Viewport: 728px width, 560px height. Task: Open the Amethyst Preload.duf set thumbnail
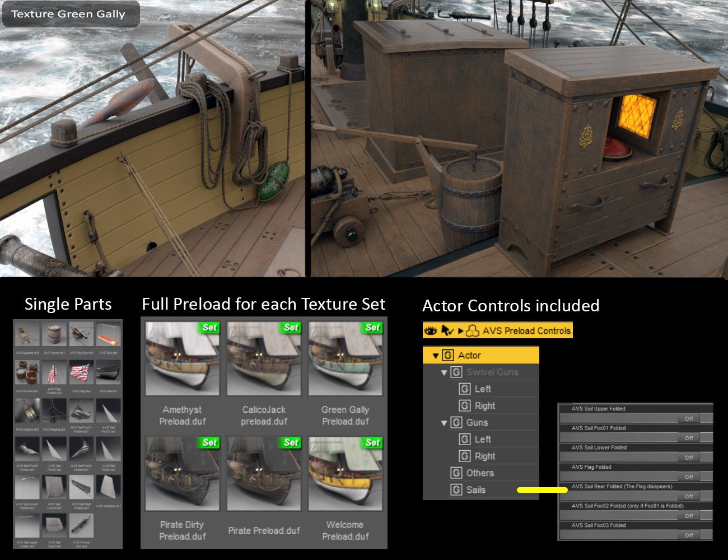pyautogui.click(x=182, y=358)
